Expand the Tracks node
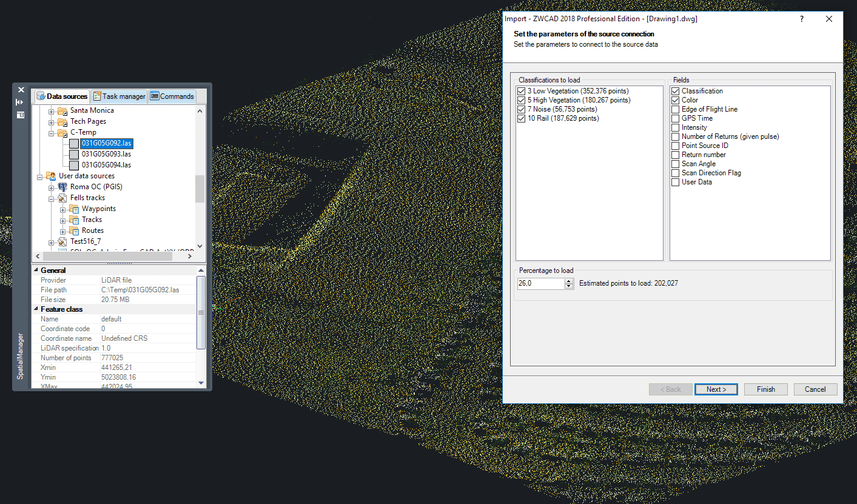 click(x=63, y=220)
